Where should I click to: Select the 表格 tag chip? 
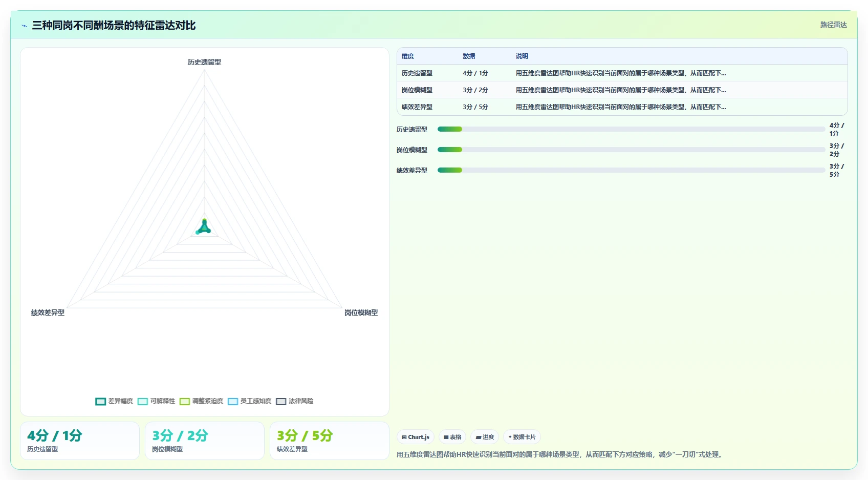(x=452, y=437)
